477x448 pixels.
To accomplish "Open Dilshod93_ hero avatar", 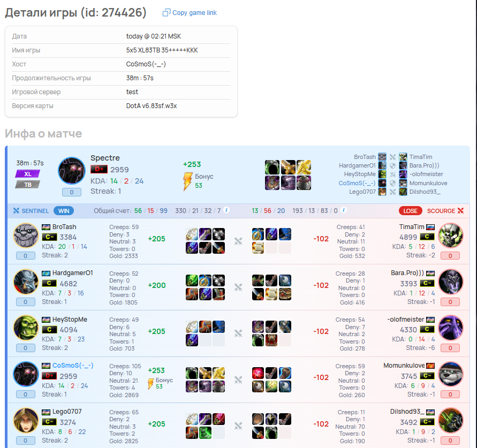I will coord(451,420).
